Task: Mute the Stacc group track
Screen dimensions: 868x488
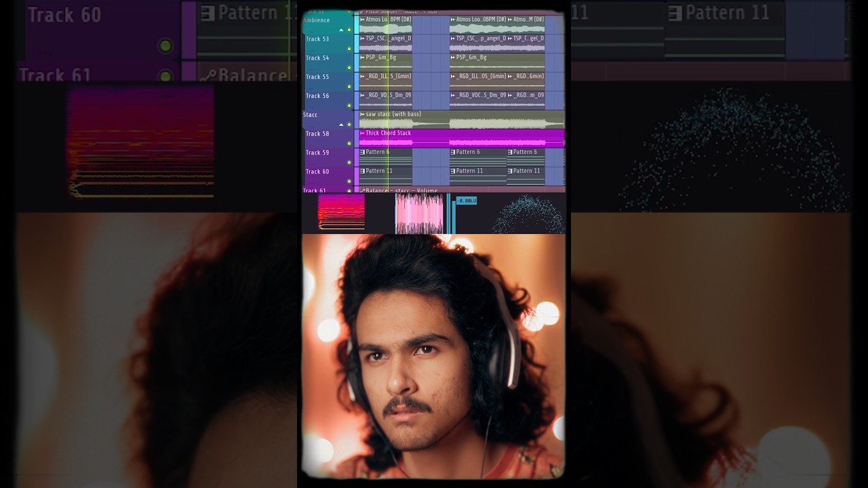Action: tap(350, 125)
